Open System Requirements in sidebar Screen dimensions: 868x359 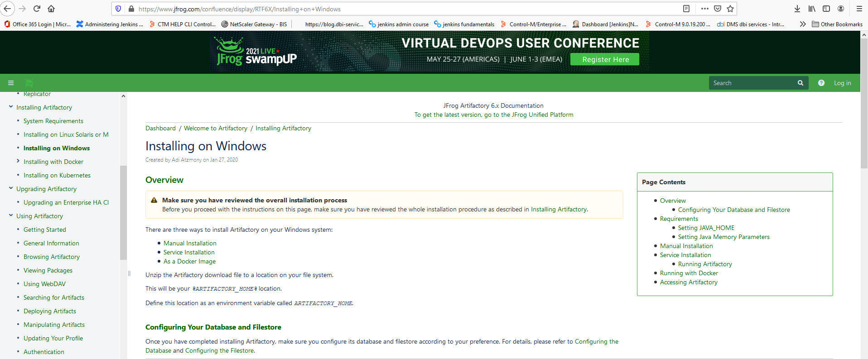point(53,121)
